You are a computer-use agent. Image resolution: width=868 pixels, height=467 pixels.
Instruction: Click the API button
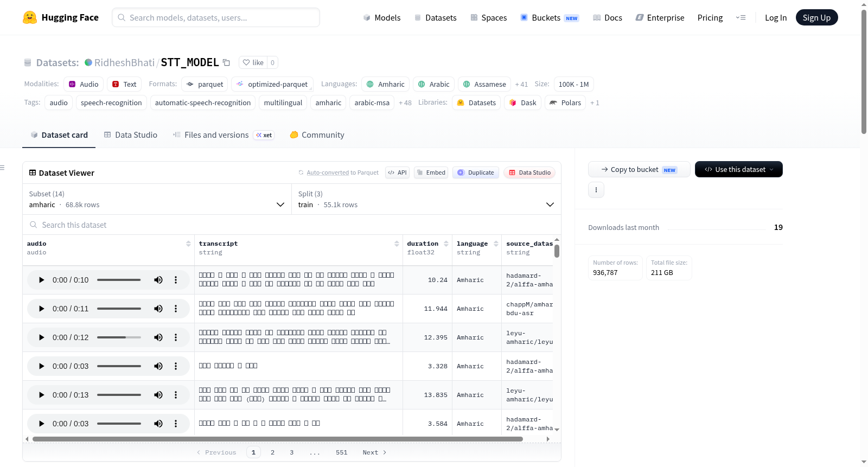click(397, 172)
